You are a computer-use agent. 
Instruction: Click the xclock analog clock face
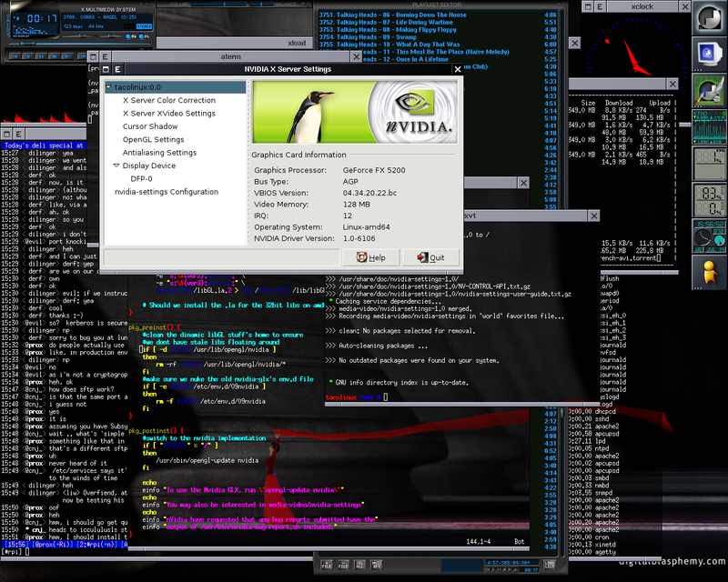[635, 49]
